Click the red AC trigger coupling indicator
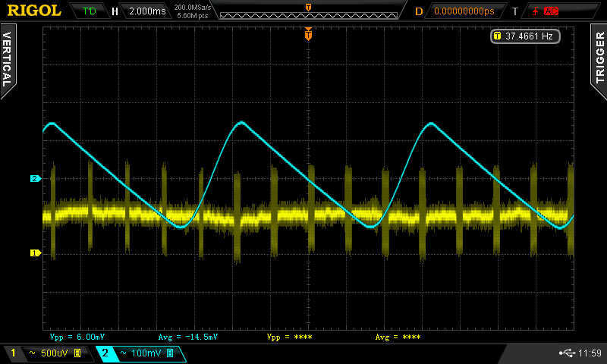 point(551,11)
